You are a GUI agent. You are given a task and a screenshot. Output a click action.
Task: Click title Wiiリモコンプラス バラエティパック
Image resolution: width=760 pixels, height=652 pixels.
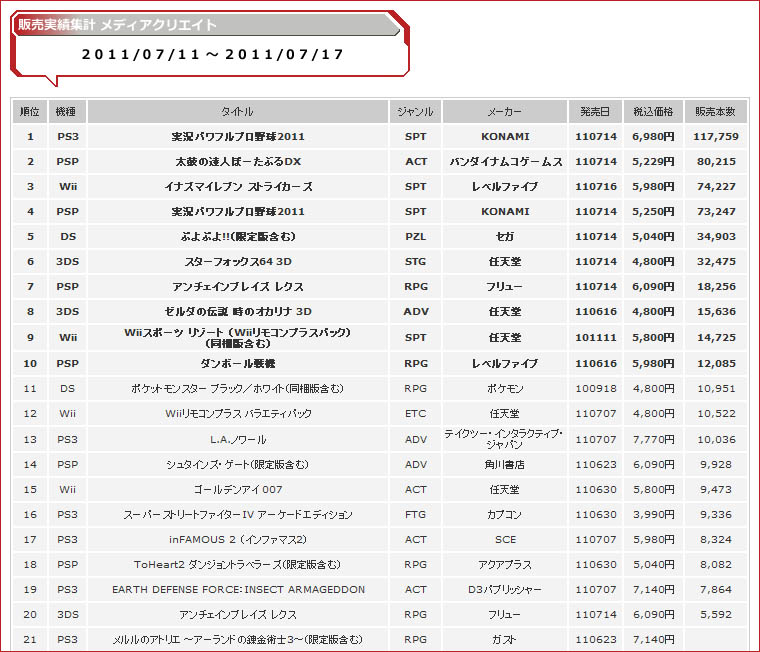[238, 414]
